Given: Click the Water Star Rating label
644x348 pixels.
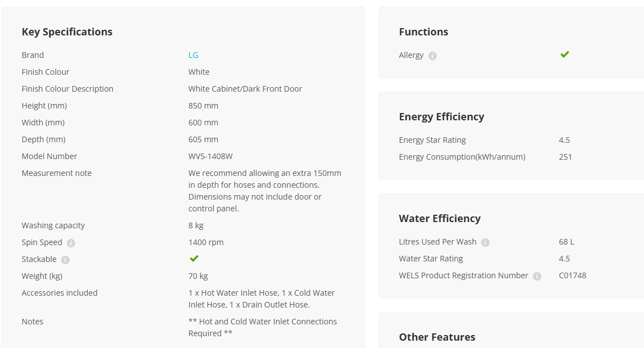Looking at the screenshot, I should click(431, 259).
